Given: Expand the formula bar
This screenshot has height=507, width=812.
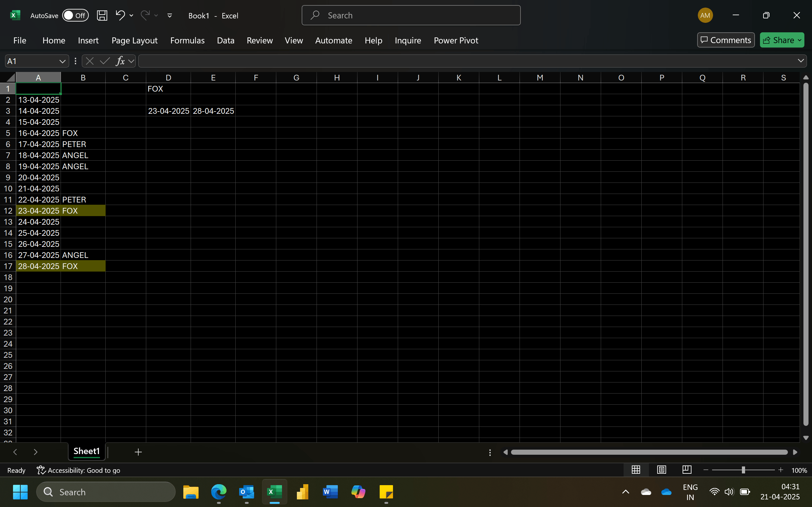Looking at the screenshot, I should (x=801, y=61).
